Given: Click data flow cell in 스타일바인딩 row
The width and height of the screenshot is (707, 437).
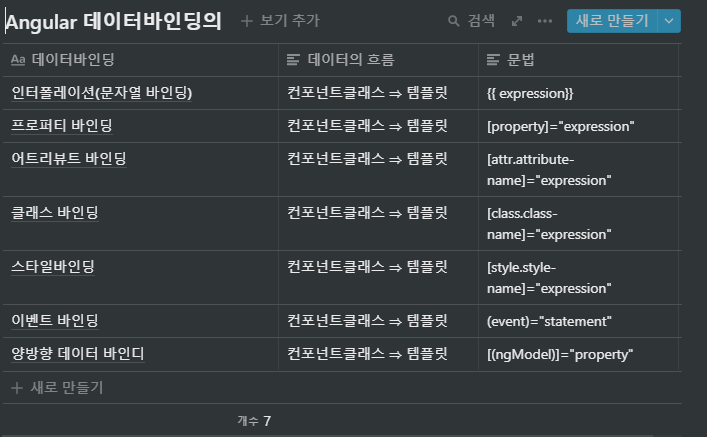Looking at the screenshot, I should (378, 278).
